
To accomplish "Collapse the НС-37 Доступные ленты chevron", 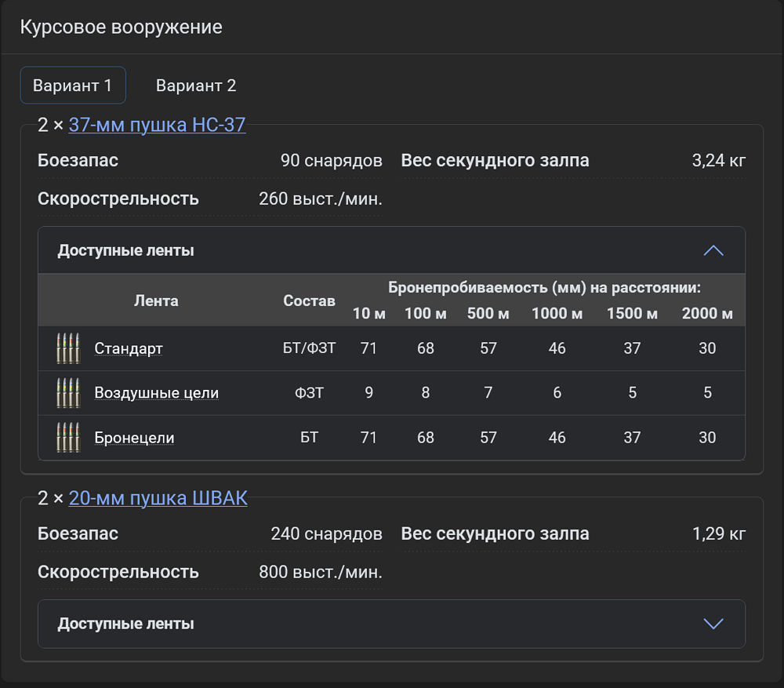I will (x=713, y=251).
